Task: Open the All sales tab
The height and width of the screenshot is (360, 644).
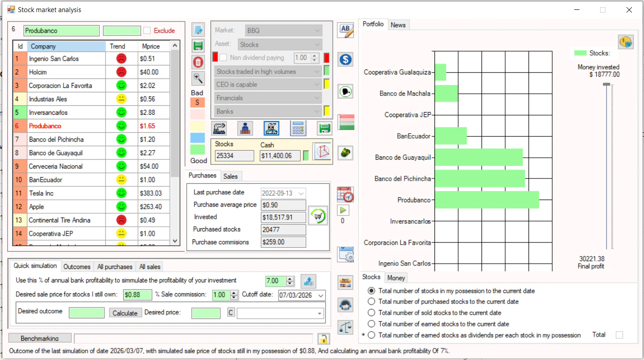Action: (150, 266)
